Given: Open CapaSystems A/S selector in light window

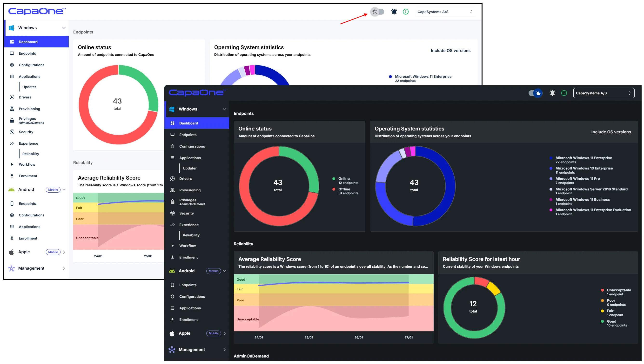Looking at the screenshot, I should click(x=445, y=12).
